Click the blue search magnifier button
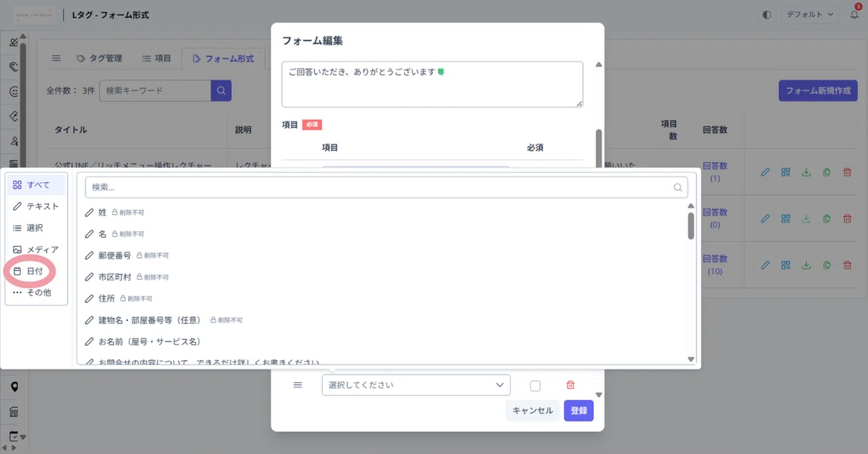 coord(221,90)
